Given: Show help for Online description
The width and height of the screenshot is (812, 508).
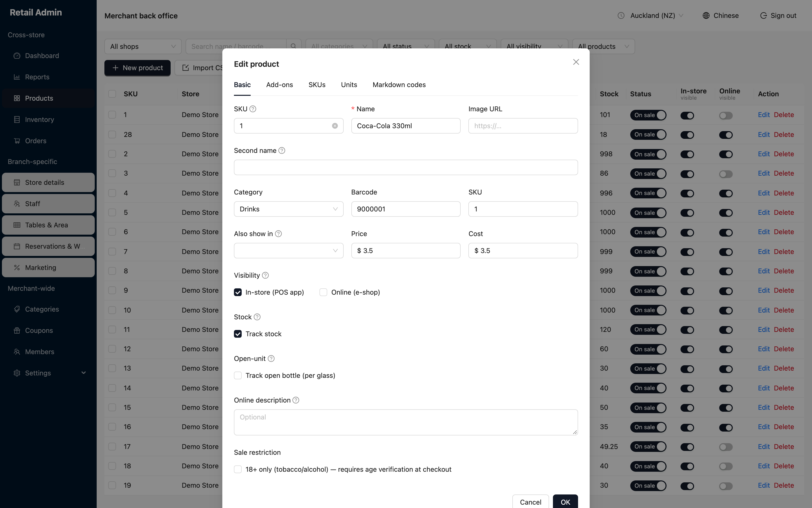Looking at the screenshot, I should click(x=296, y=400).
